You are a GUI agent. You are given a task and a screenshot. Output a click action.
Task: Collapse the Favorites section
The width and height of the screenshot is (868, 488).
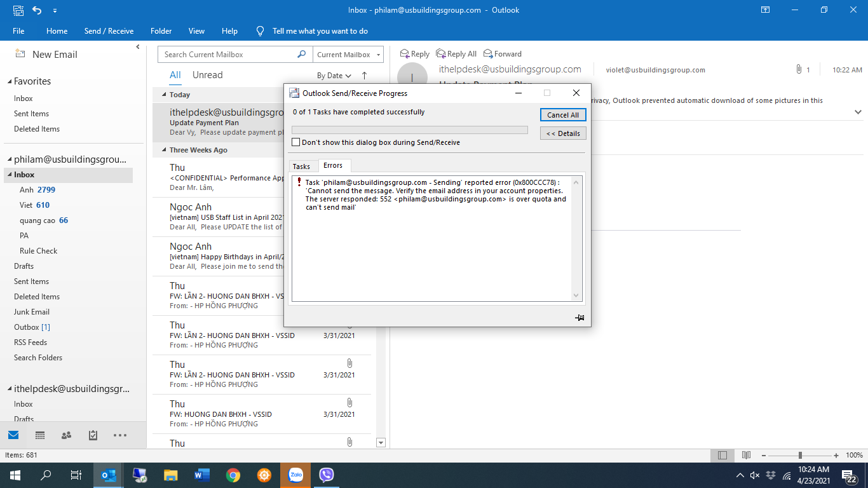[x=10, y=82]
